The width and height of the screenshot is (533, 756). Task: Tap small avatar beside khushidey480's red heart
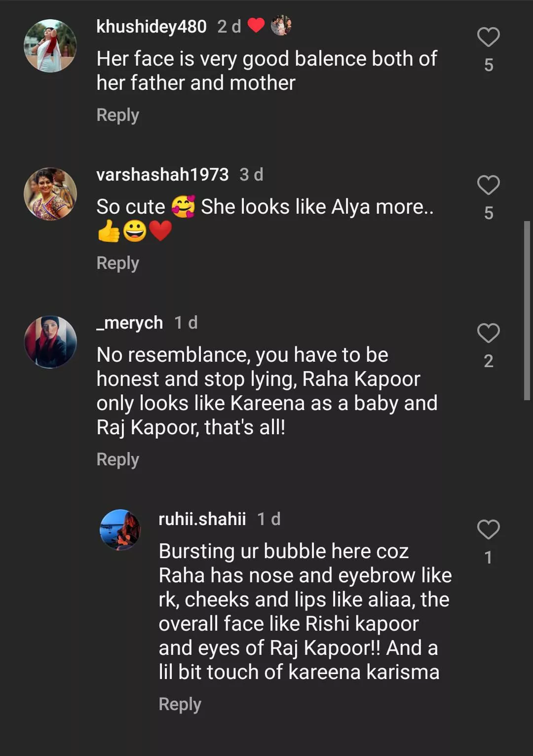tap(281, 26)
